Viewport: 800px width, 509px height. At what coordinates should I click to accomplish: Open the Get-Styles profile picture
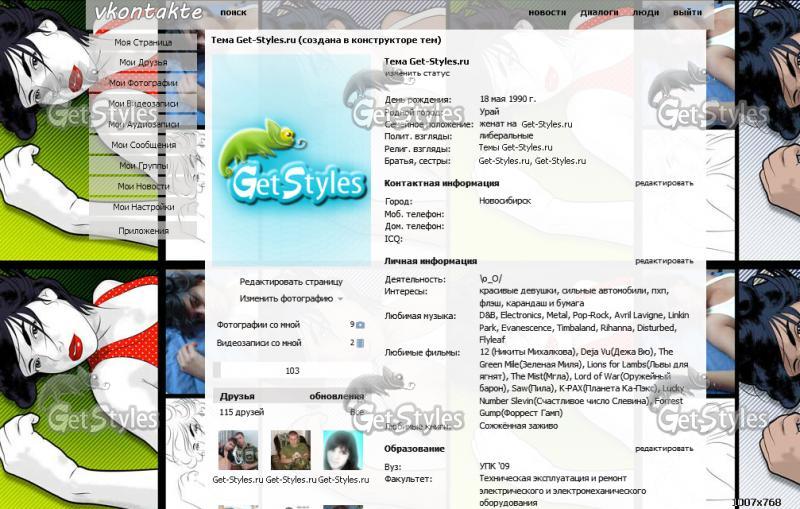(x=288, y=161)
